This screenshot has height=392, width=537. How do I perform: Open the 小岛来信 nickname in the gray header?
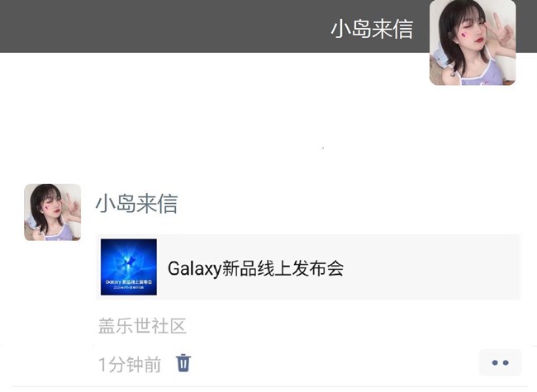point(372,29)
